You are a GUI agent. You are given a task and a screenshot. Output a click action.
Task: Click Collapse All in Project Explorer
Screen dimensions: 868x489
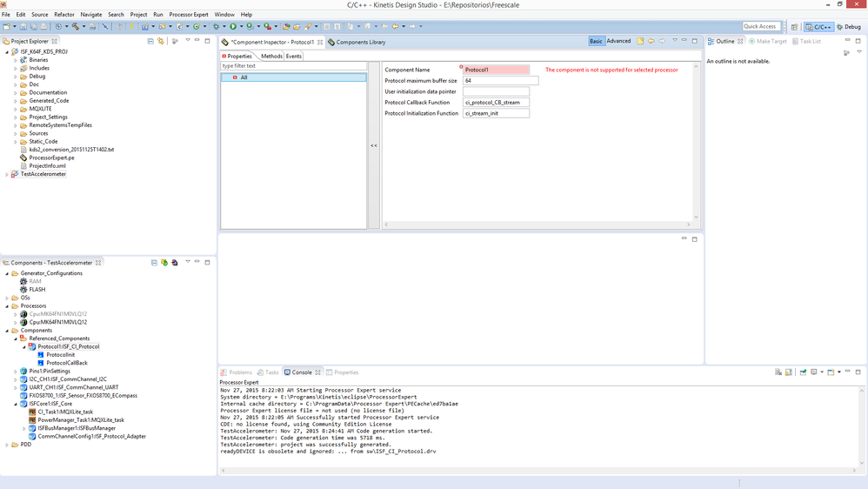tap(150, 41)
